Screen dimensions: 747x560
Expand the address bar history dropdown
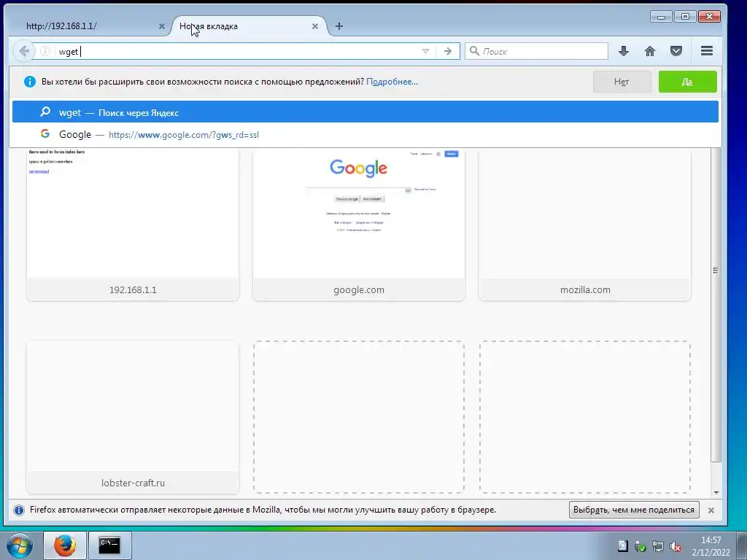425,51
